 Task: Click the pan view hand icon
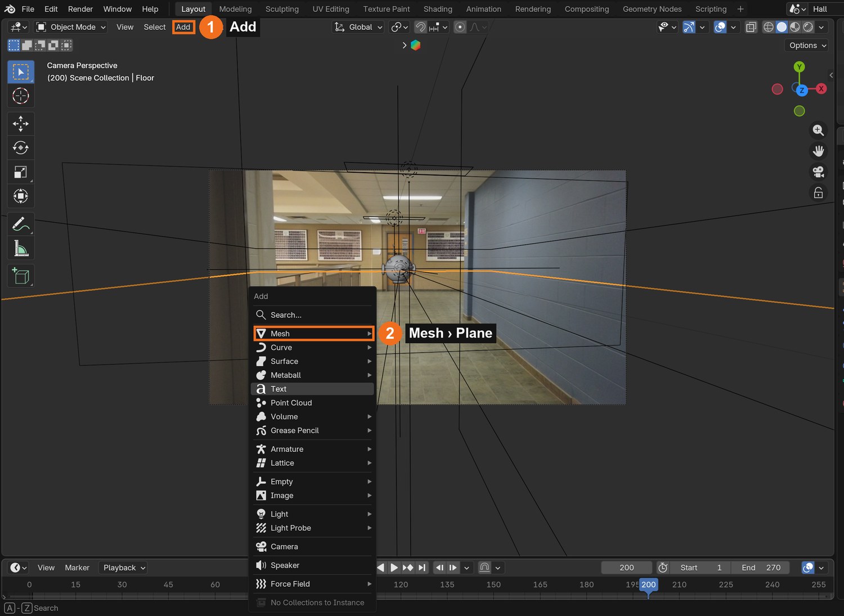pyautogui.click(x=818, y=151)
